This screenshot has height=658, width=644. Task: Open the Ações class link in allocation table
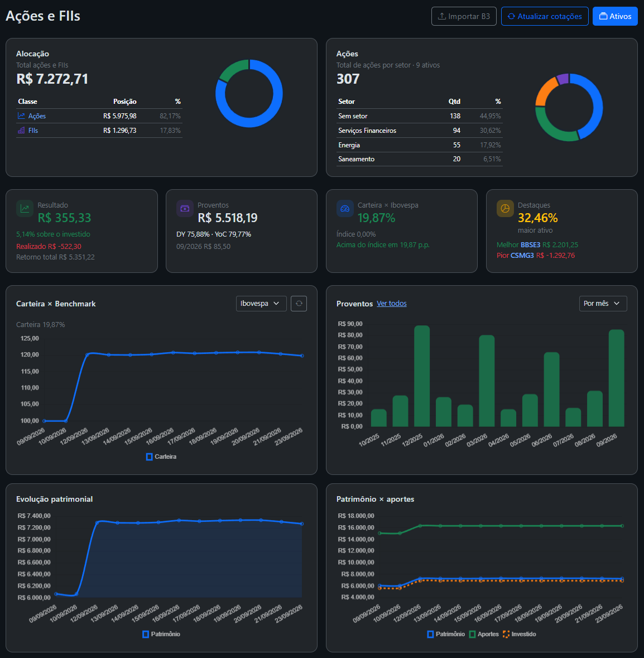[x=37, y=116]
